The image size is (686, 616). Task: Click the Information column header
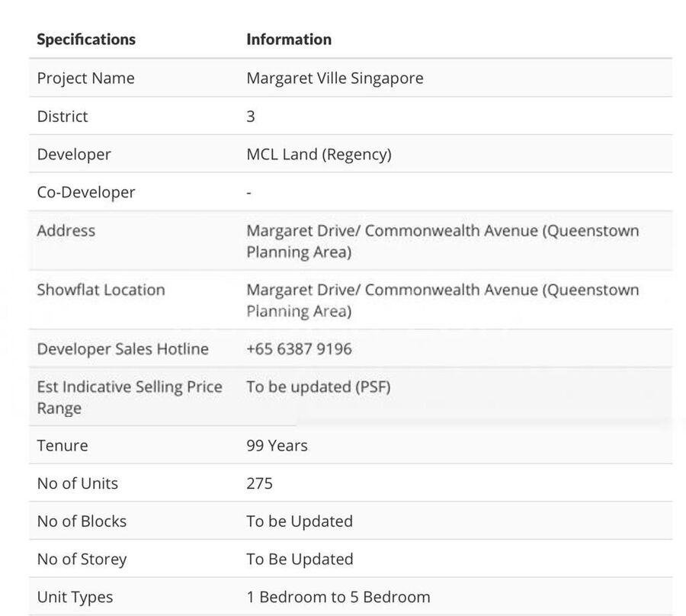coord(289,40)
